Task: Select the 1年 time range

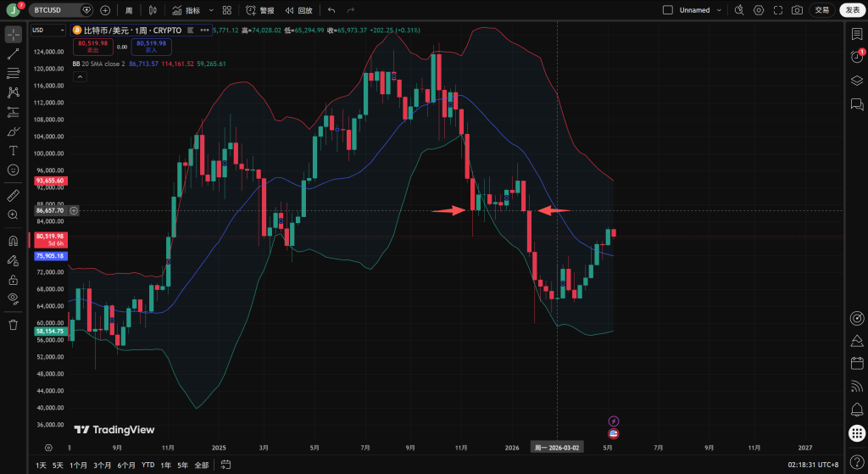Action: pyautogui.click(x=165, y=466)
